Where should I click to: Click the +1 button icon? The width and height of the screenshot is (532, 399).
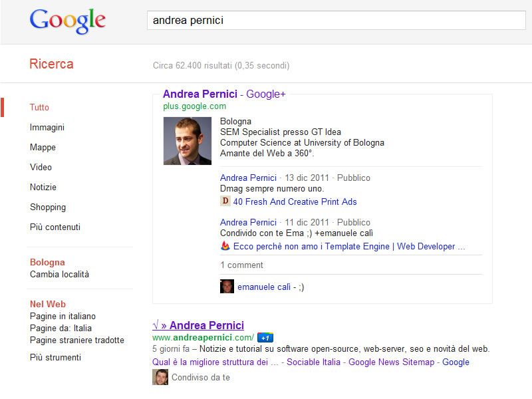pos(265,337)
